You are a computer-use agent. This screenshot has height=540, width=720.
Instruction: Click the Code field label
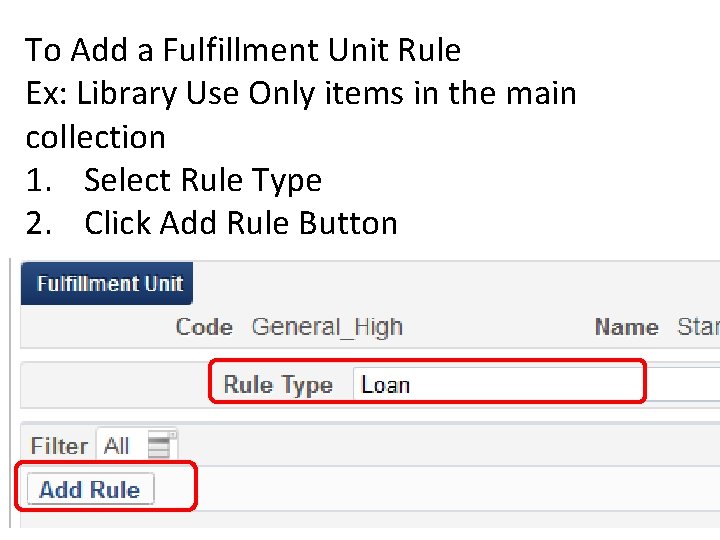[x=203, y=327]
